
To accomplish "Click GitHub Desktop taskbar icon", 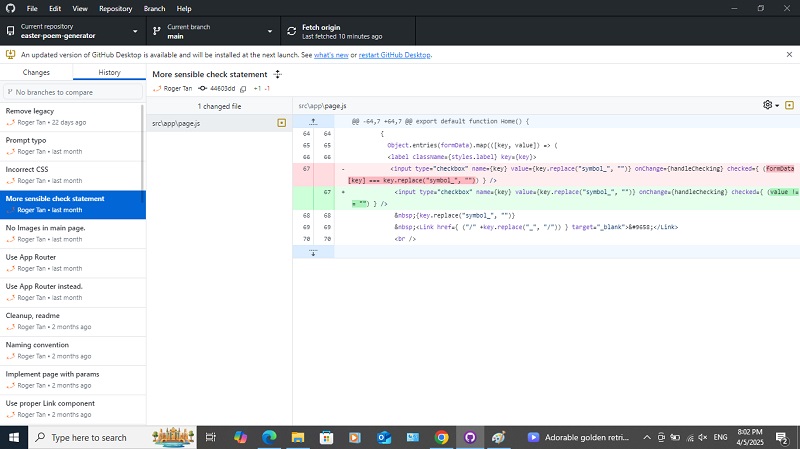I will [x=470, y=437].
